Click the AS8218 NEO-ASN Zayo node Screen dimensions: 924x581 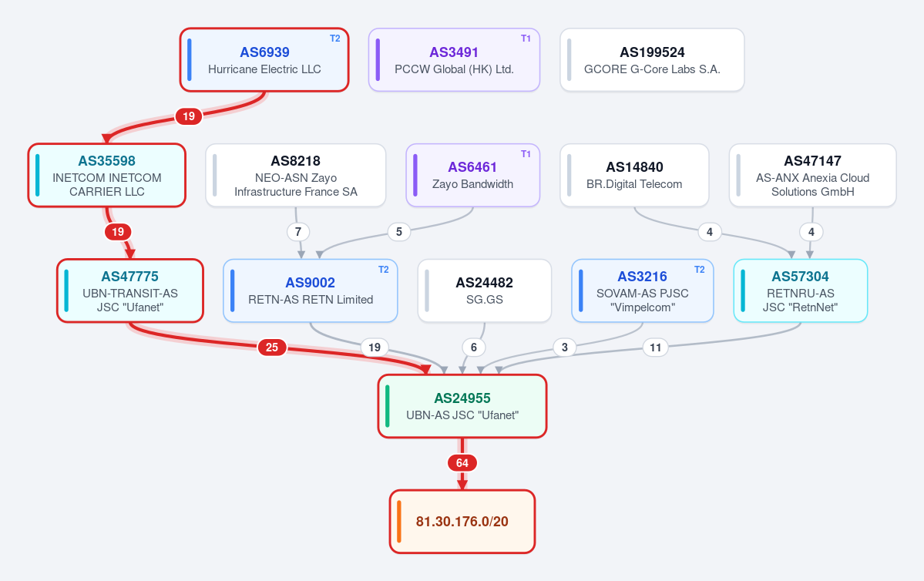[x=295, y=176]
